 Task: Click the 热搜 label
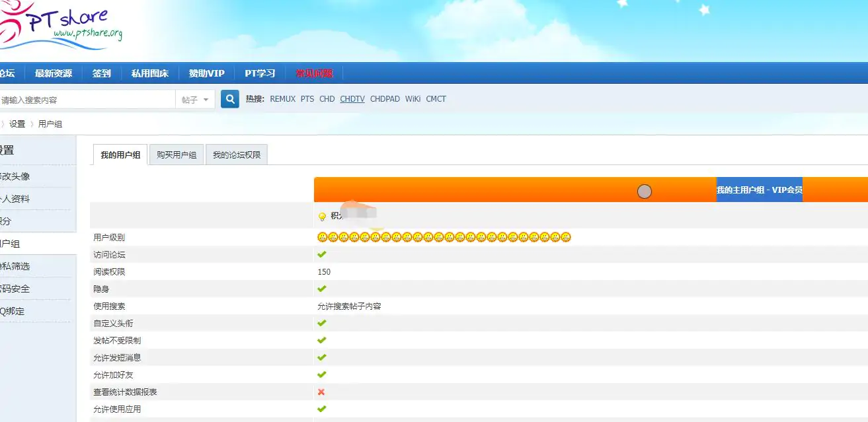255,99
